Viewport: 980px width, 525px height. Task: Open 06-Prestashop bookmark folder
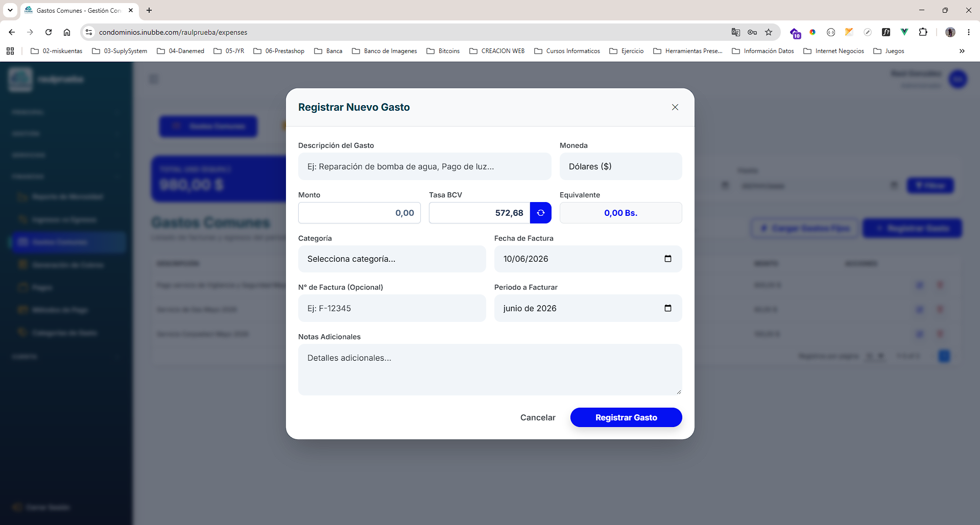tap(279, 51)
